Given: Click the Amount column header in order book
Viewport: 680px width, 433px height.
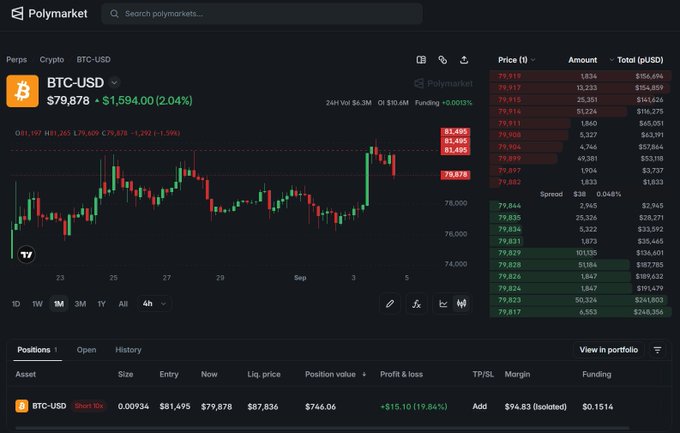Looking at the screenshot, I should [582, 60].
